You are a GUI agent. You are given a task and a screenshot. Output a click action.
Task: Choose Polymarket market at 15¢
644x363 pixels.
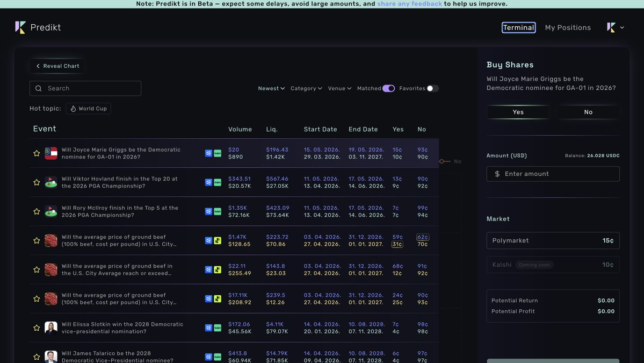point(553,240)
